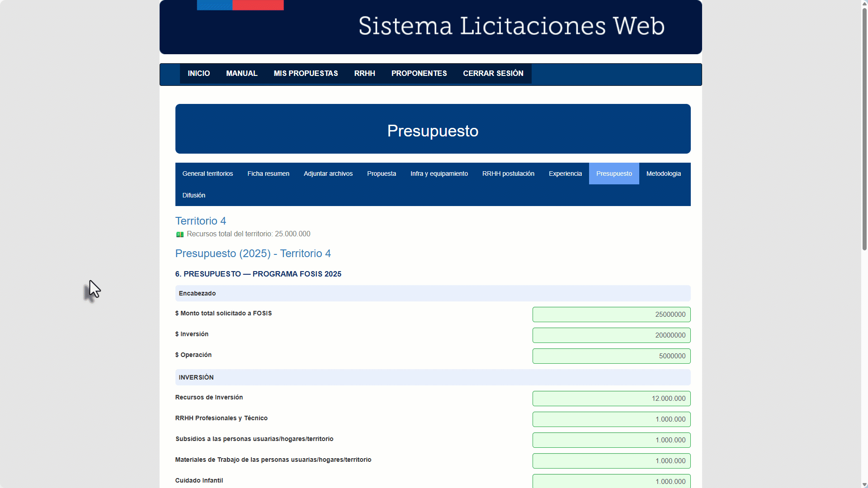The image size is (868, 488).
Task: Click the $ Inversión amount field
Action: point(611,335)
